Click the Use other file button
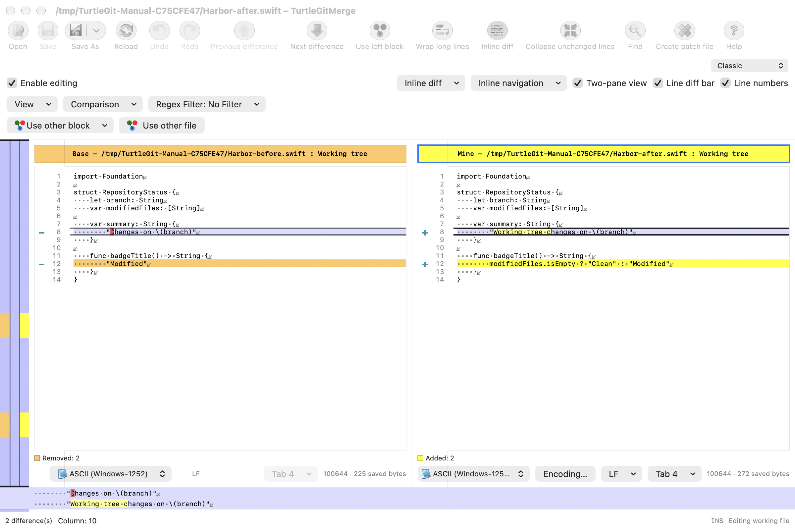Image resolution: width=795 pixels, height=532 pixels. coord(162,126)
